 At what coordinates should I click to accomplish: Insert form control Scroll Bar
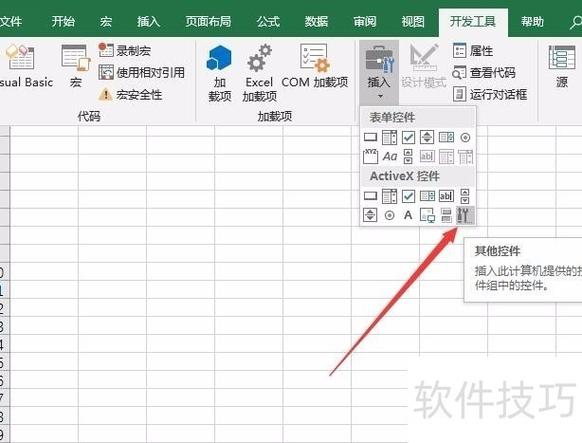[408, 157]
